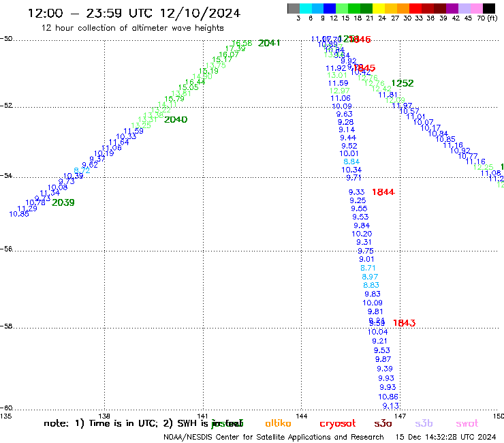Click the longitude axis label '141'
The height and width of the screenshot is (443, 504).
pyautogui.click(x=203, y=416)
